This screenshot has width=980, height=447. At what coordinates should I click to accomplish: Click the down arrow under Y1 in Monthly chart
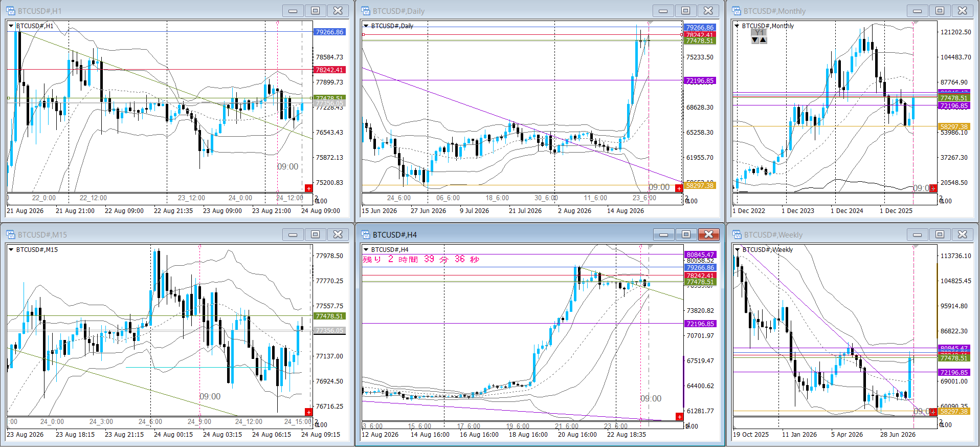click(755, 40)
